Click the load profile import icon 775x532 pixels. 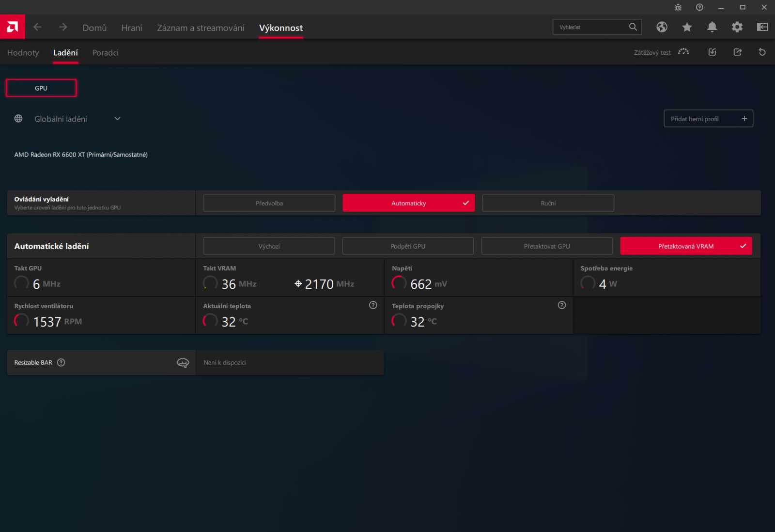click(712, 52)
